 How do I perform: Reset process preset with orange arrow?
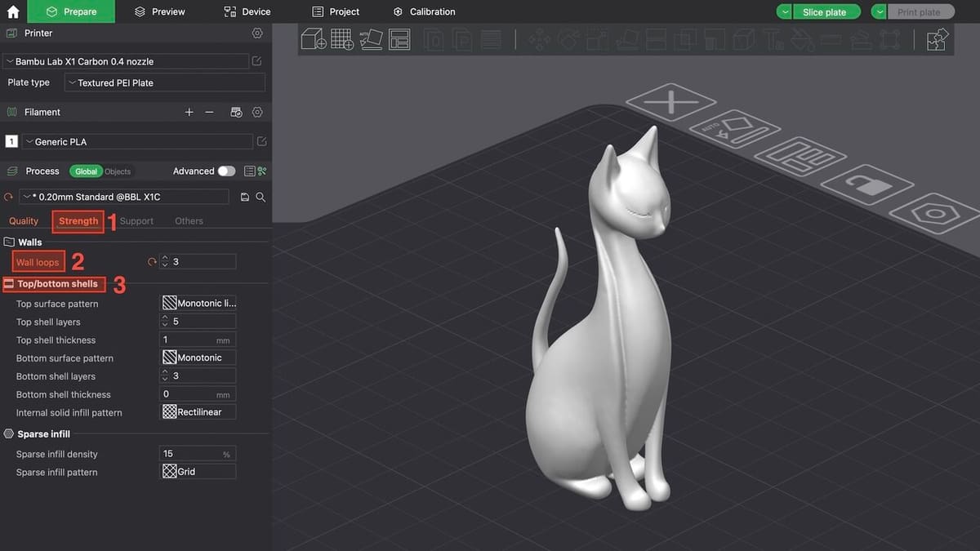(x=10, y=197)
